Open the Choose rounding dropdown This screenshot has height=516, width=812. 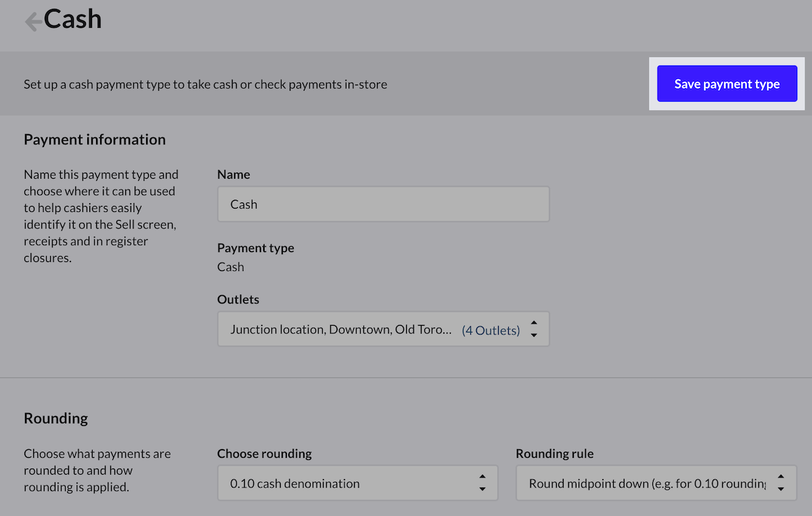[357, 483]
